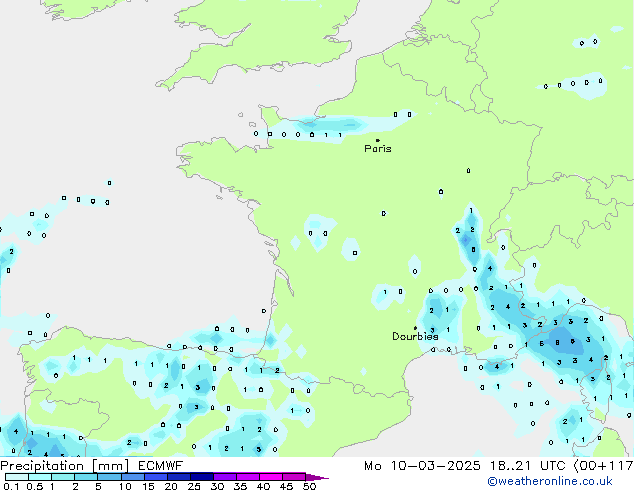The height and width of the screenshot is (490, 634).
Task: Click the 'Mo' weekday abbreviation
Action: click(372, 466)
